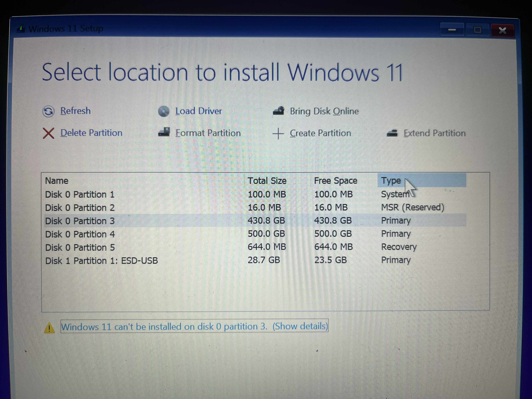Click the red X Delete Partition icon
Viewport: 532px width, 399px height.
pos(49,133)
